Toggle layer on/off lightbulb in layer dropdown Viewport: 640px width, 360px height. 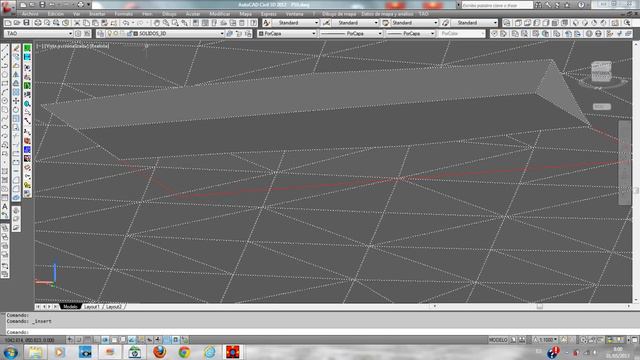click(109, 33)
